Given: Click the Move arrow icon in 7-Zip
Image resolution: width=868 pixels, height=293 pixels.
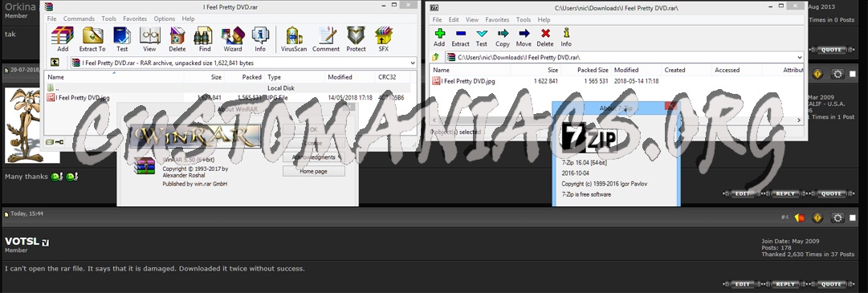Looking at the screenshot, I should [x=524, y=34].
